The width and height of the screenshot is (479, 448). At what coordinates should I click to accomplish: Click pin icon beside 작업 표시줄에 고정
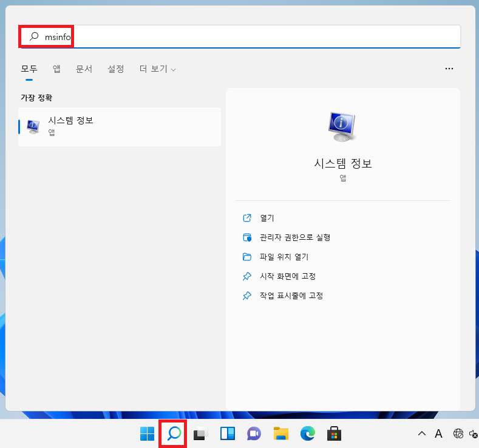click(x=247, y=296)
